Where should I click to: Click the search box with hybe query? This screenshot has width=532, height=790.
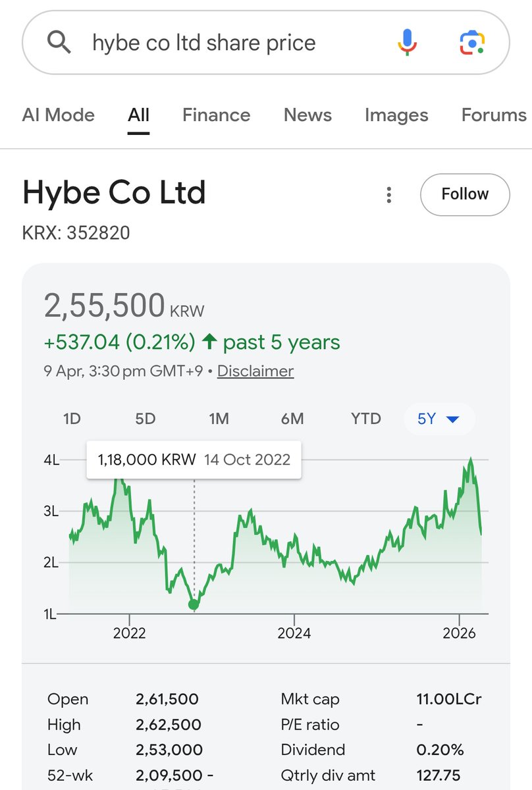pos(266,43)
